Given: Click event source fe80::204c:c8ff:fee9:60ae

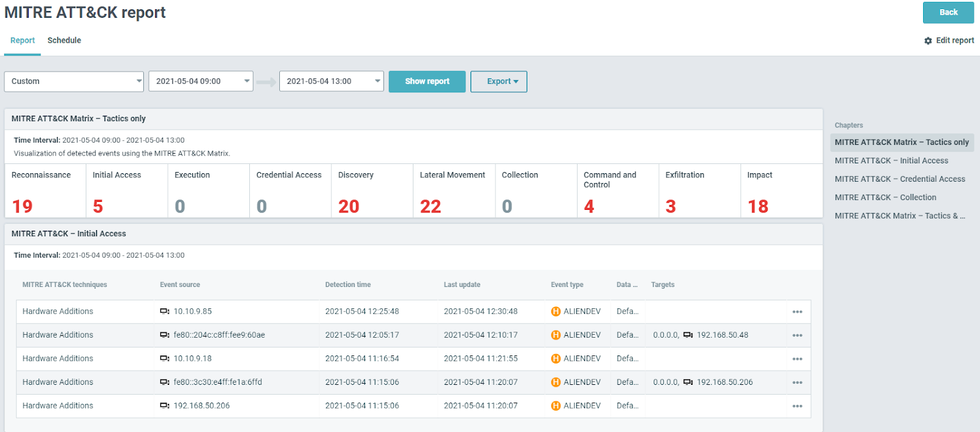Looking at the screenshot, I should 219,335.
